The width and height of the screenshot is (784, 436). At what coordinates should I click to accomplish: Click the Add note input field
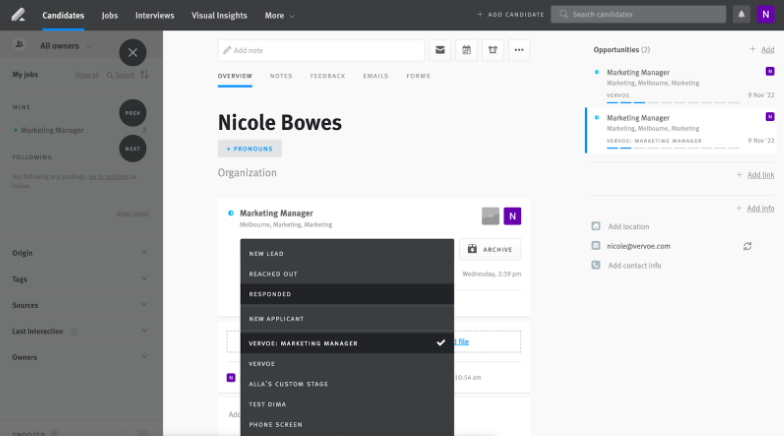(321, 50)
